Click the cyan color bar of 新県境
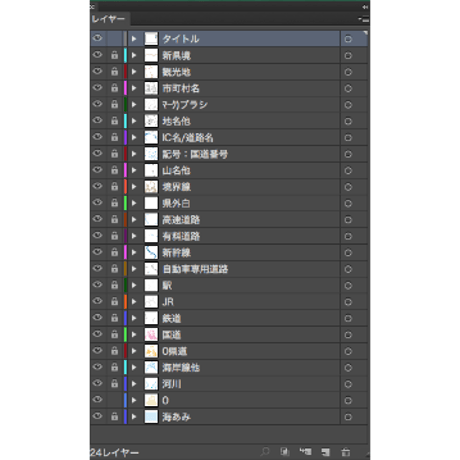The width and height of the screenshot is (460, 460). tap(125, 55)
